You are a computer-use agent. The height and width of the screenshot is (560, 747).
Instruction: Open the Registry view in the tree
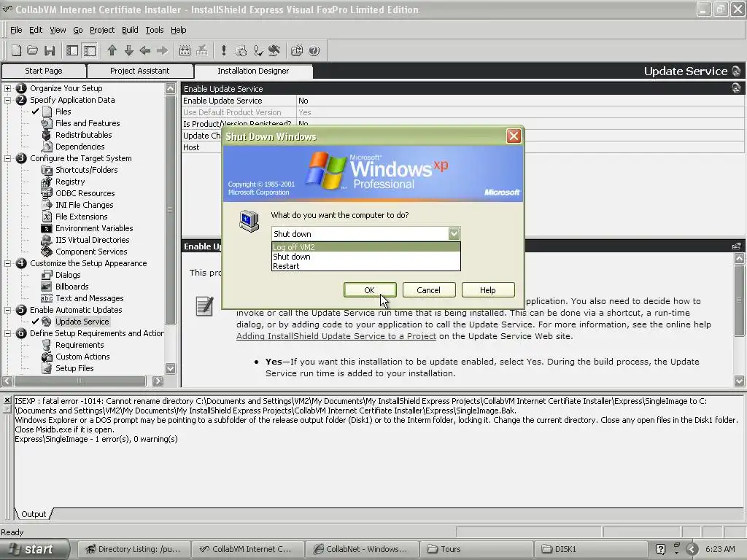point(70,182)
